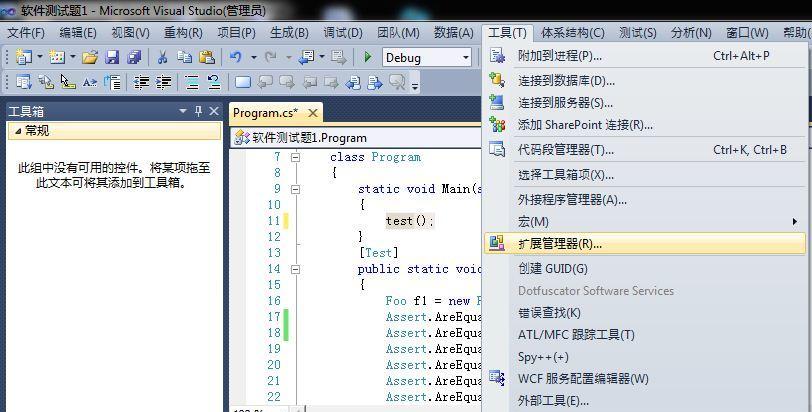Click the New Project toolbar icon
Image resolution: width=812 pixels, height=412 pixels.
coord(23,57)
